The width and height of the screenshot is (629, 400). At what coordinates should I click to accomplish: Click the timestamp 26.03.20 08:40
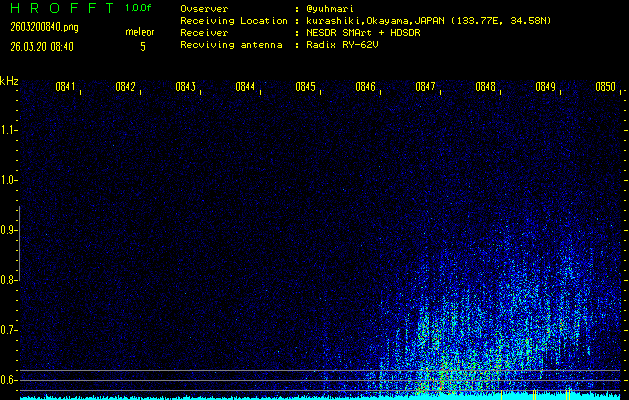point(42,47)
